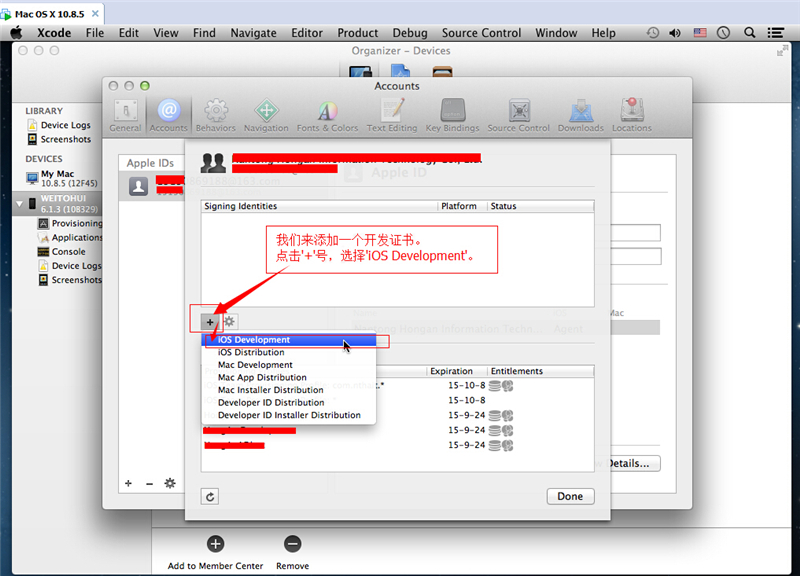Select Provisioning Profiles under WEITOHUI

pyautogui.click(x=70, y=223)
